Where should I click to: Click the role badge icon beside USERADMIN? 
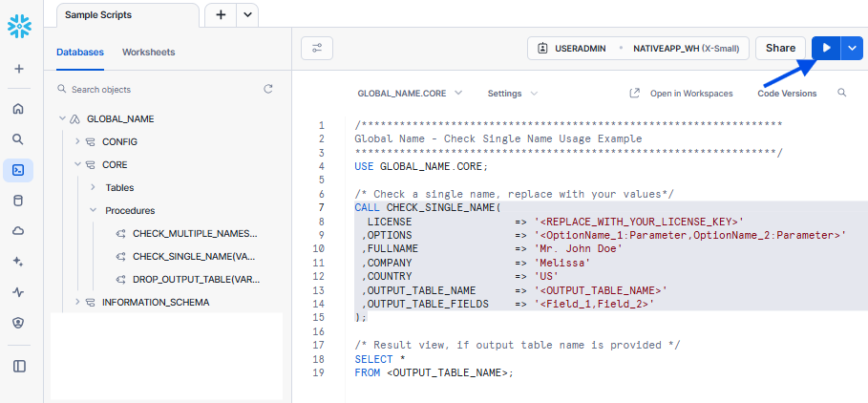(543, 48)
